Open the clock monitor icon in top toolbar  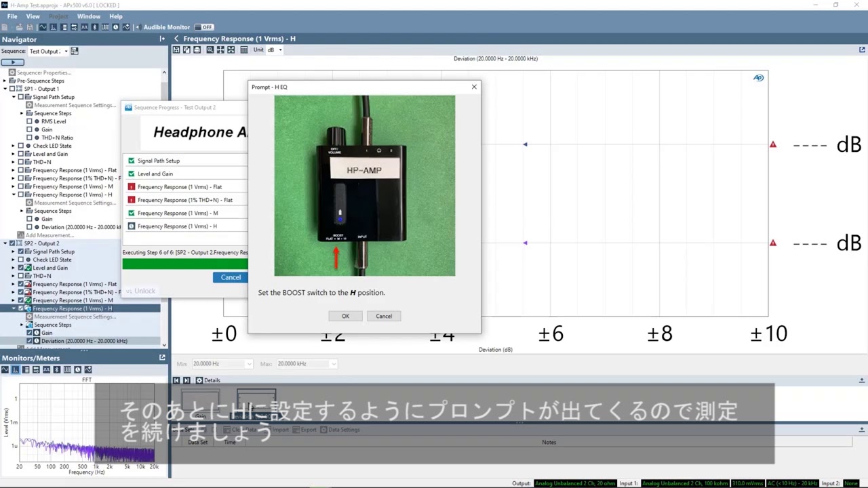tap(115, 27)
